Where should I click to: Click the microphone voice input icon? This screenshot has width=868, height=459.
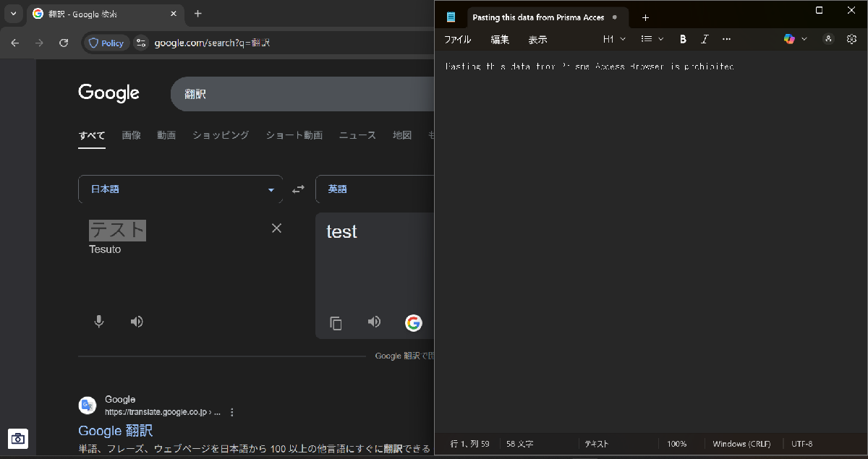(x=99, y=322)
